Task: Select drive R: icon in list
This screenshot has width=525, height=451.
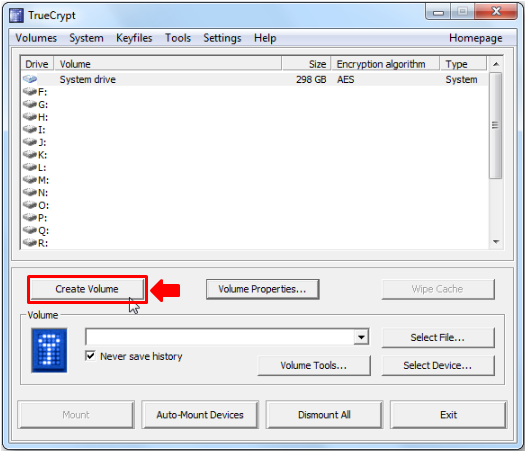Action: [x=30, y=242]
